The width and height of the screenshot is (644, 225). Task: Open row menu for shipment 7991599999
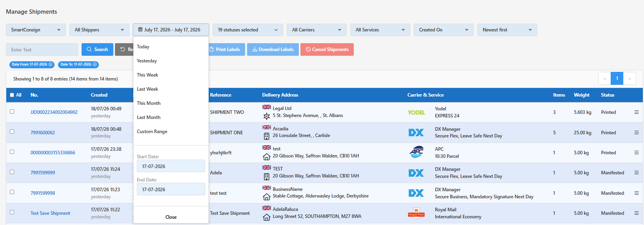pos(637,173)
